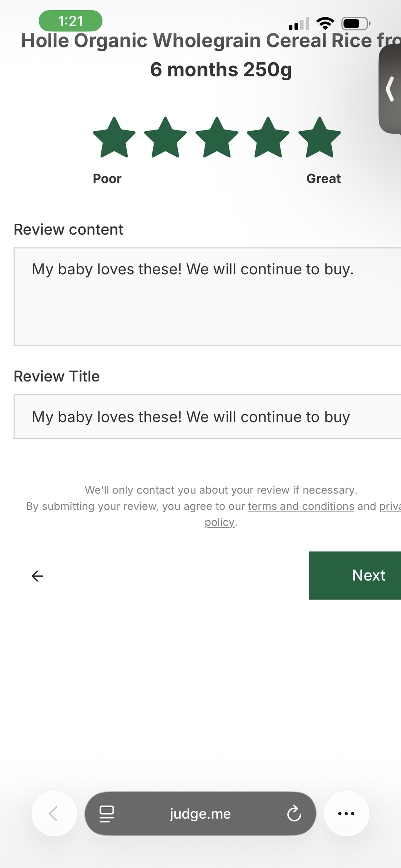
Task: Open the page format reader icon
Action: [107, 814]
